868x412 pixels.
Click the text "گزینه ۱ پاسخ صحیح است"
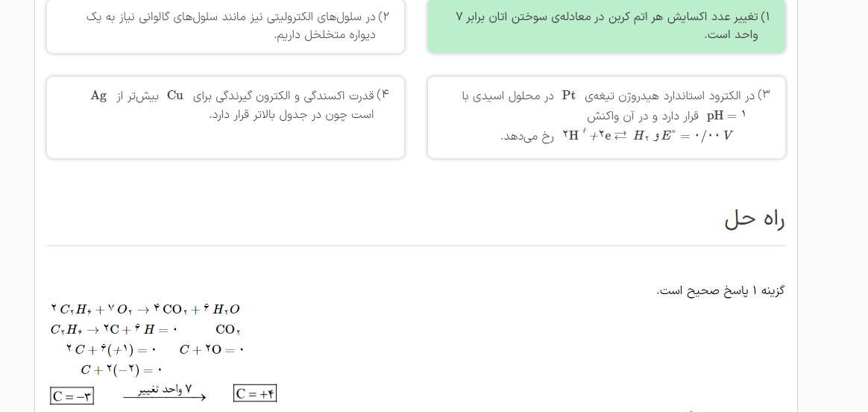(x=720, y=290)
